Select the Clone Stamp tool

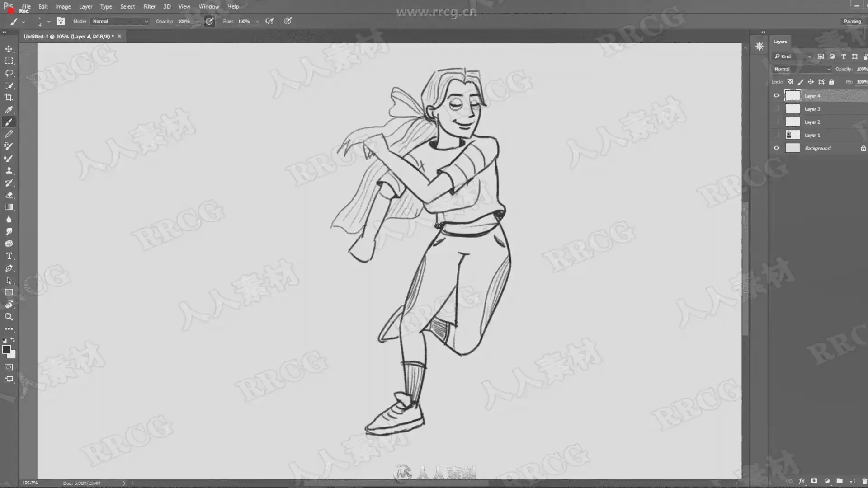9,171
